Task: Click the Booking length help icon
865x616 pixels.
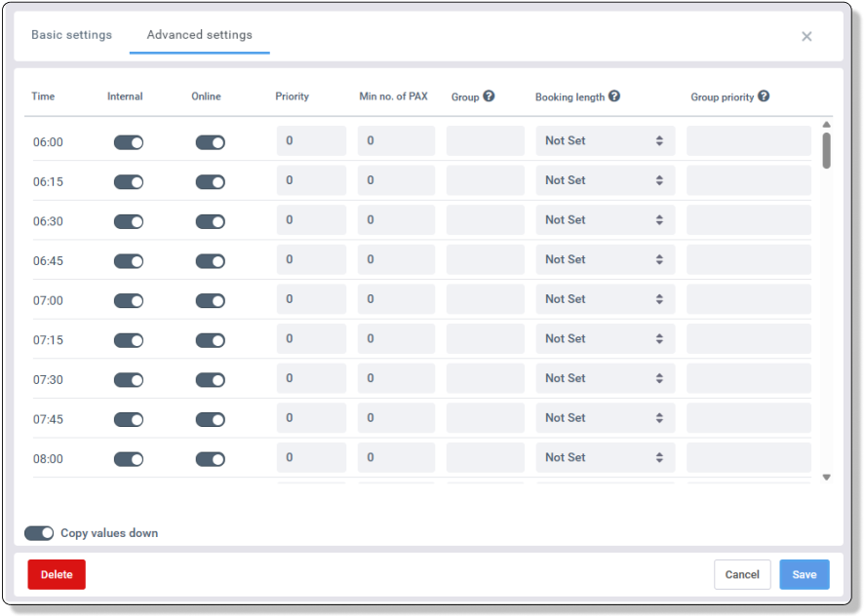Action: 614,96
